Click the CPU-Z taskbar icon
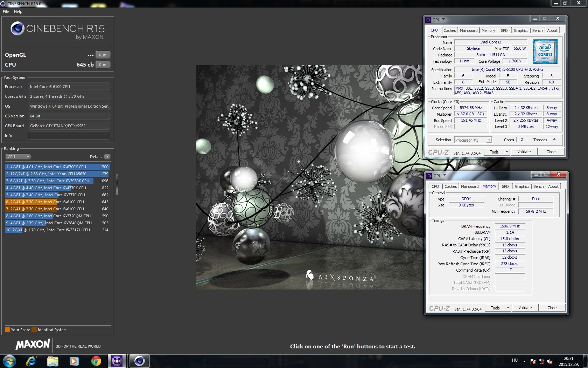This screenshot has height=368, width=588. tap(117, 361)
